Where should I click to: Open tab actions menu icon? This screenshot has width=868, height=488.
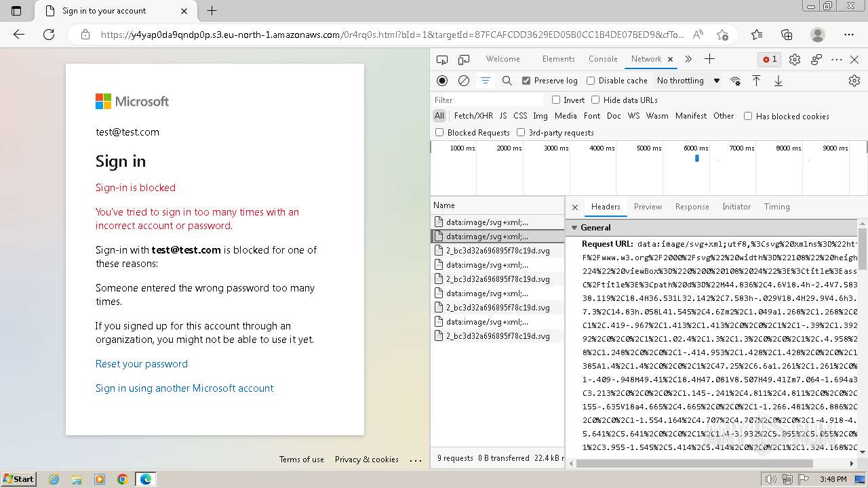(x=16, y=11)
